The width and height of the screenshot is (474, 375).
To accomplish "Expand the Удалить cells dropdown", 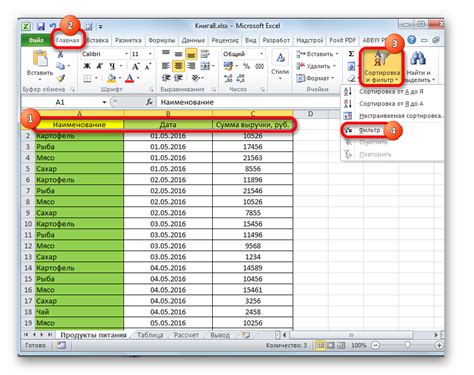I will point(334,66).
